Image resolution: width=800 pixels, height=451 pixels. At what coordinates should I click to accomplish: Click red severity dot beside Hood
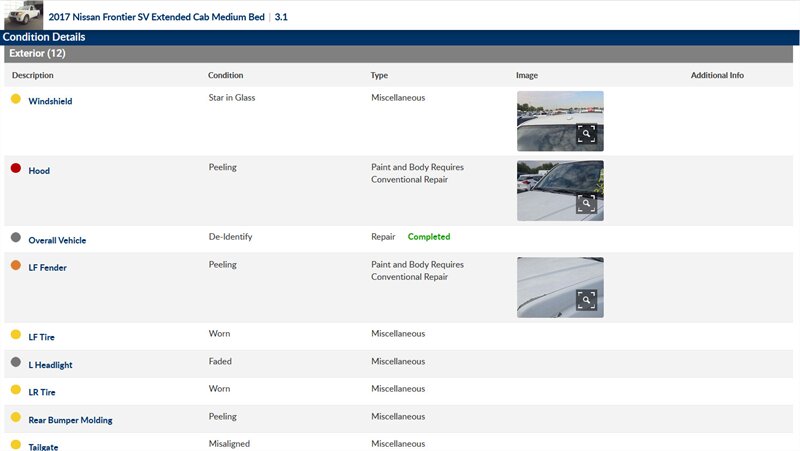[16, 169]
